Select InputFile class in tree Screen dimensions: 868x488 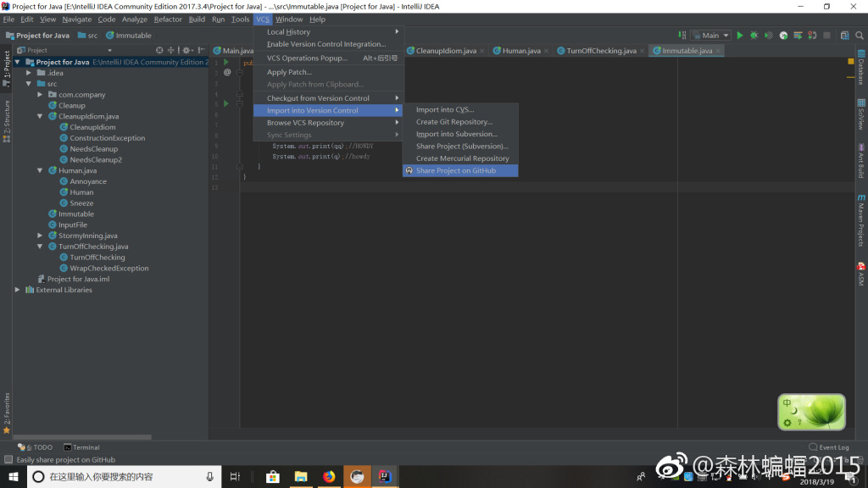pos(68,225)
